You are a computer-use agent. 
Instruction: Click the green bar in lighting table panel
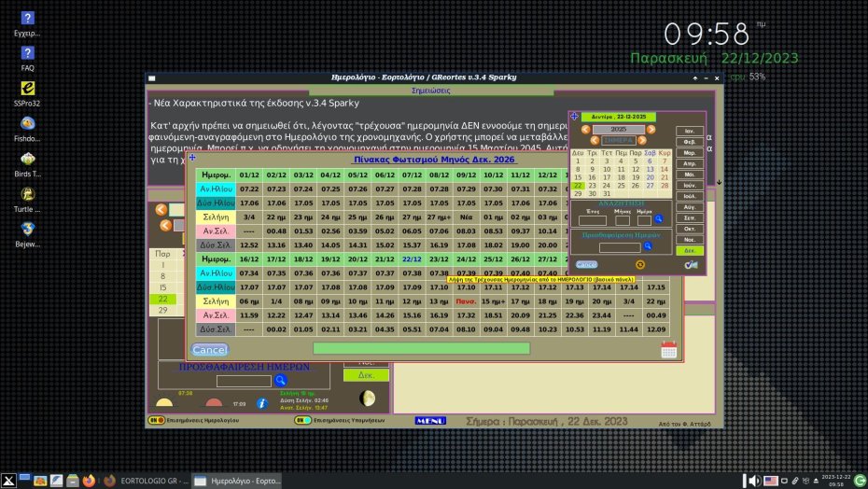(421, 348)
